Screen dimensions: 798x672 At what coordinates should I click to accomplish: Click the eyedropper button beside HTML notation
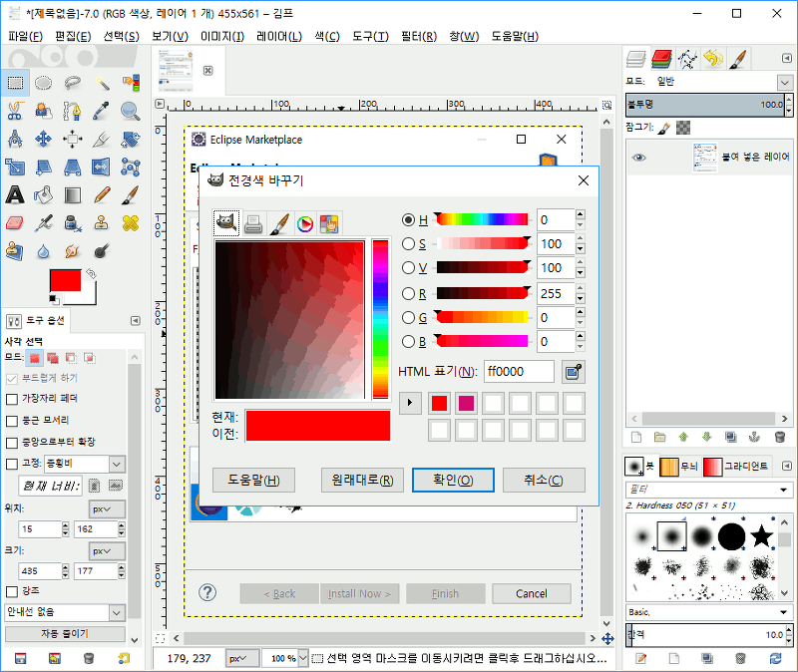[573, 372]
